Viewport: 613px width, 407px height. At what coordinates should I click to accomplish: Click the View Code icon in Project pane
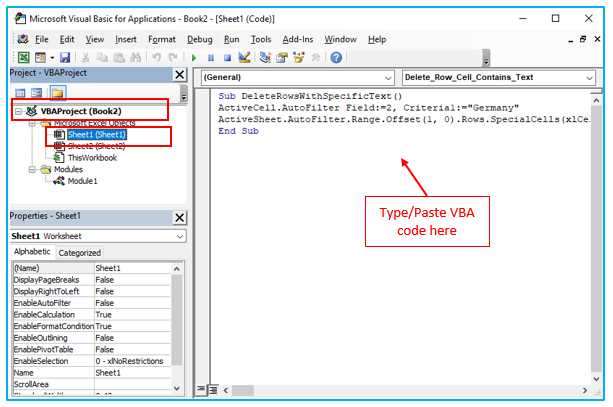[20, 93]
